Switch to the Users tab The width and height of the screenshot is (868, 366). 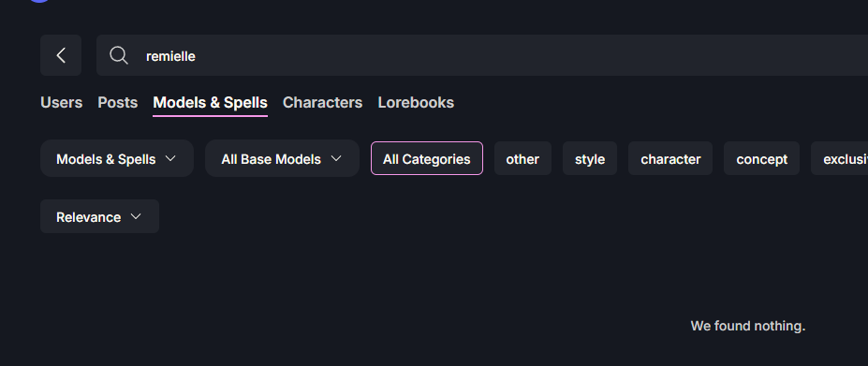62,102
